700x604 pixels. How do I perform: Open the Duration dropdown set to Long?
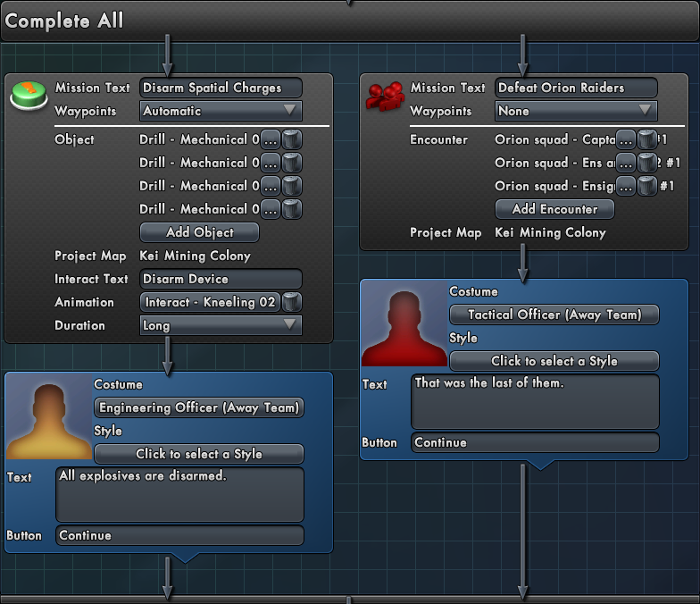[x=221, y=325]
